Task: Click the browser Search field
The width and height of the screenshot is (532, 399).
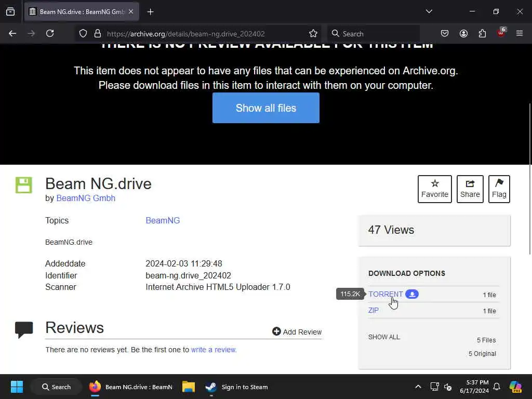Action: [374, 34]
